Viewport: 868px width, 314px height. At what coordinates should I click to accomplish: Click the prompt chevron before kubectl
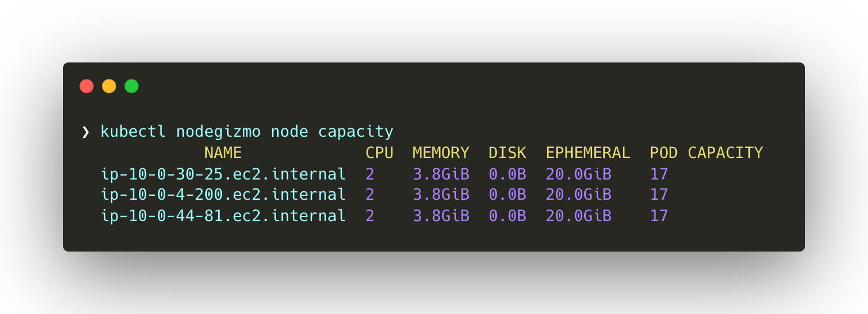[x=85, y=132]
